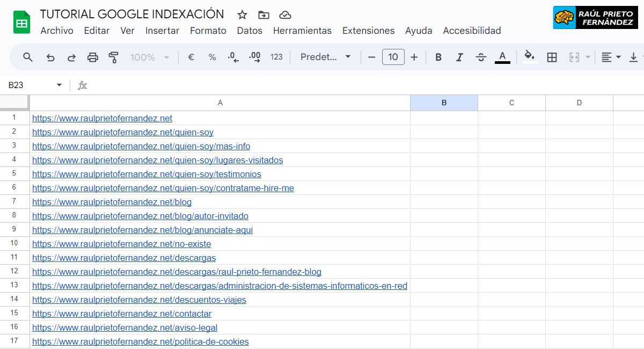Viewport: 644px width, 349px height.
Task: Click the increase font size plus button
Action: tap(414, 57)
